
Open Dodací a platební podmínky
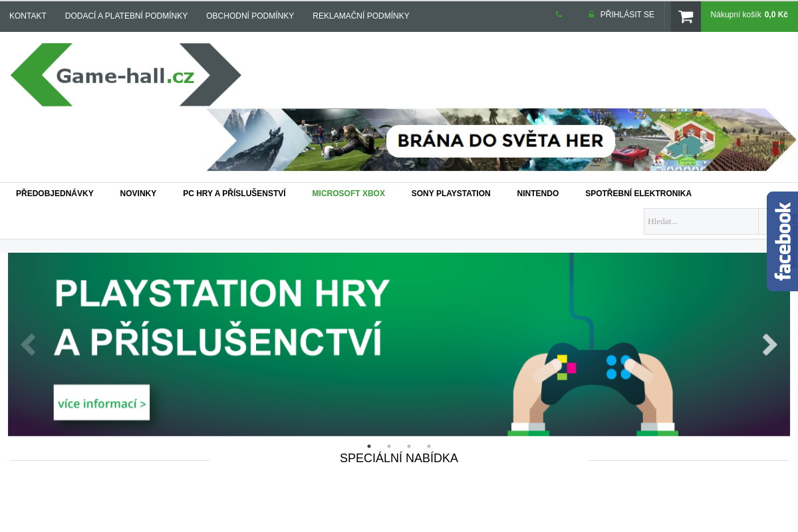click(x=126, y=16)
